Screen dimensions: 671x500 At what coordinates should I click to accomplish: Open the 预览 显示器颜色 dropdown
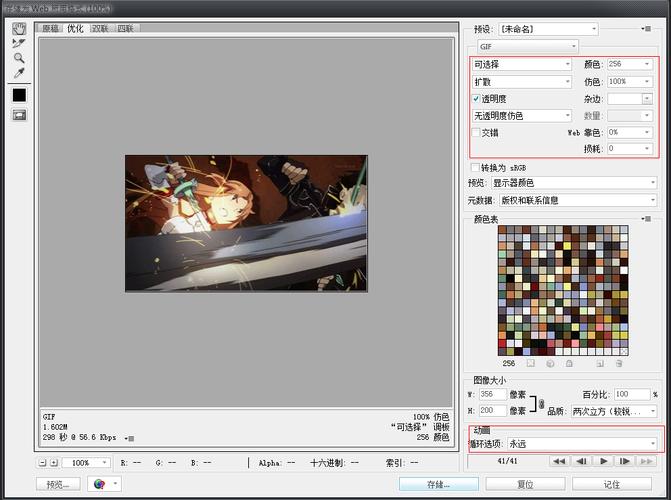point(574,183)
